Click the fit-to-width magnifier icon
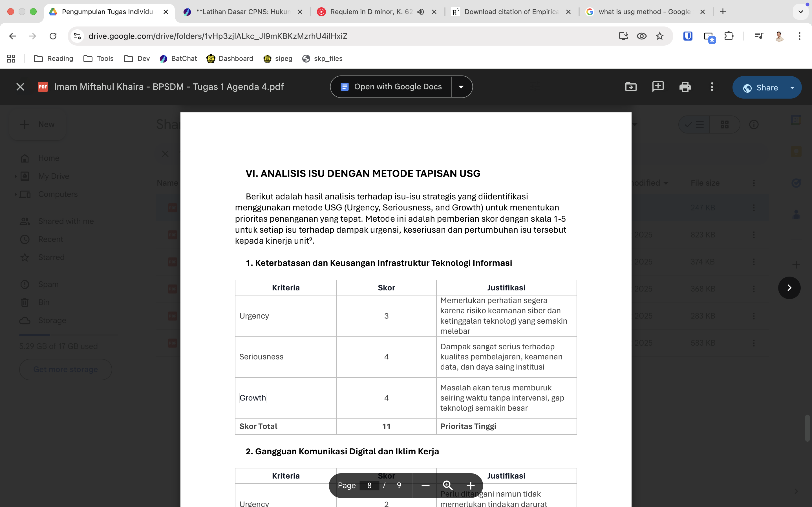Image resolution: width=812 pixels, height=507 pixels. 448,485
